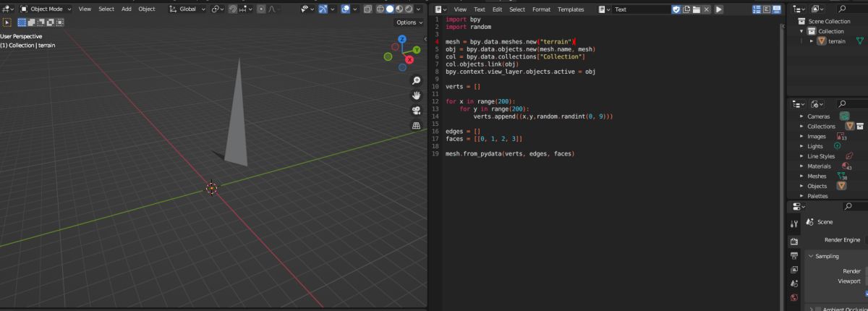Click the Z axis on navigation gizmo
This screenshot has height=311, width=868.
tap(402, 41)
